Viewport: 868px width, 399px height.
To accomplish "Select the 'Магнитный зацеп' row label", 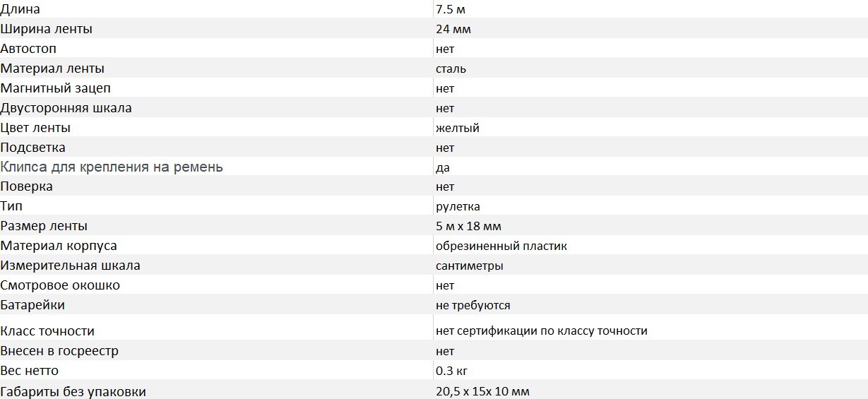I will [56, 88].
